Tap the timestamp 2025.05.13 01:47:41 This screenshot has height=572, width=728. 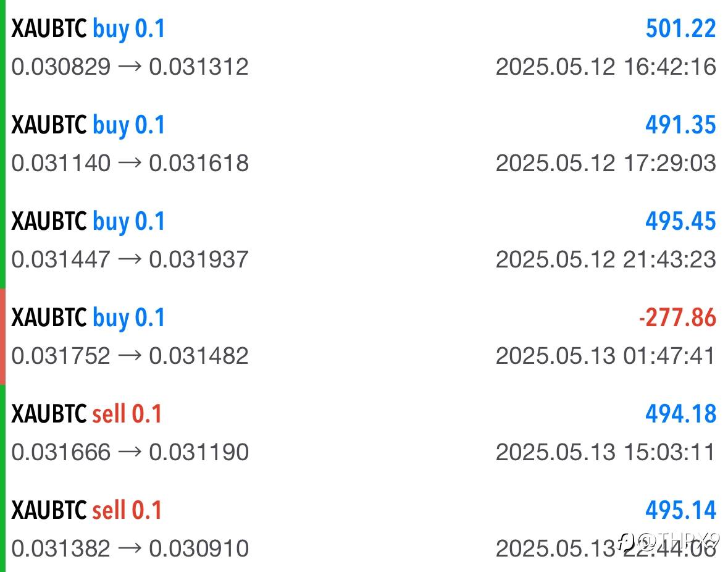pos(606,356)
